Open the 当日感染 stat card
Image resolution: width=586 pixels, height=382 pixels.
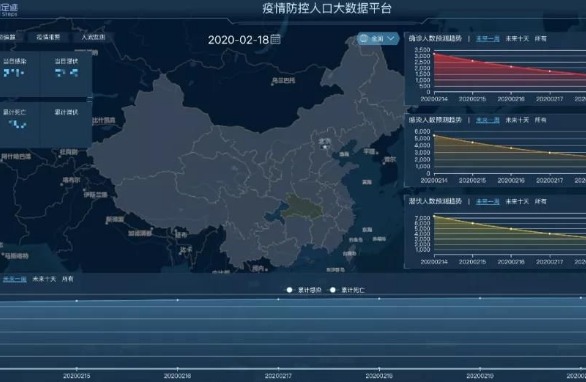point(19,73)
